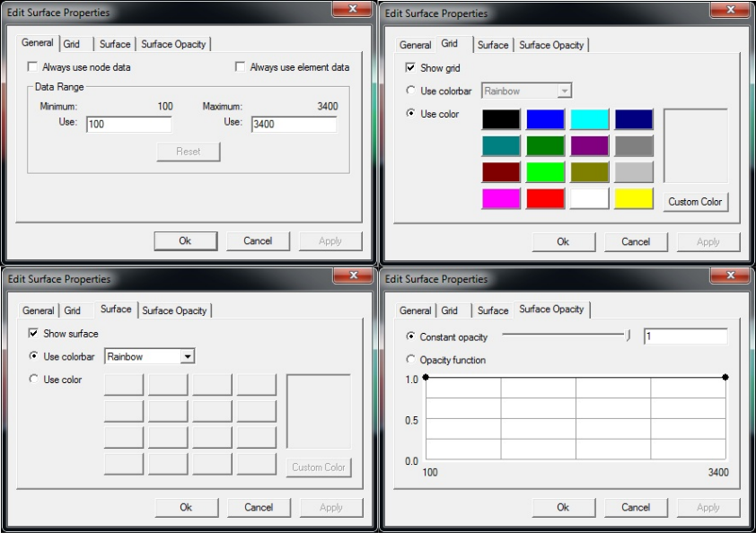Click the constant opacity slider handle

pos(628,336)
